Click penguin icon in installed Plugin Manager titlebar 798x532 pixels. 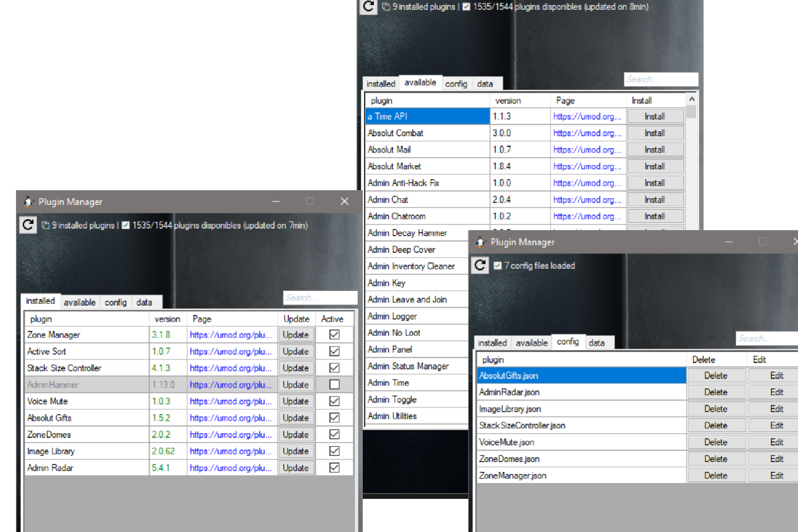click(28, 202)
